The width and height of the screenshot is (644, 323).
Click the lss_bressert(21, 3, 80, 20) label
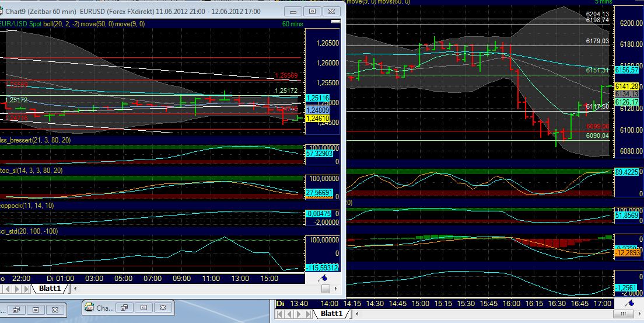point(34,141)
